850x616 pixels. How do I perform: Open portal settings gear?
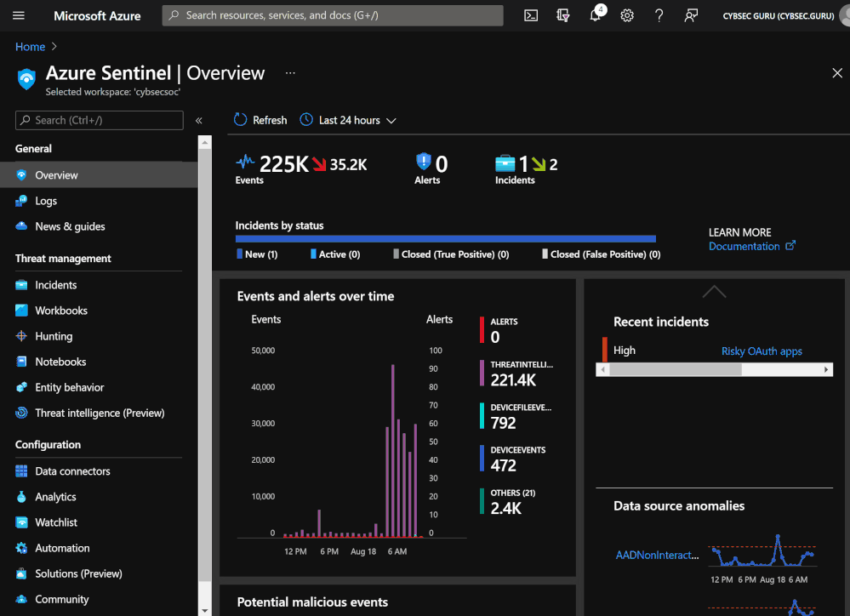tap(627, 15)
